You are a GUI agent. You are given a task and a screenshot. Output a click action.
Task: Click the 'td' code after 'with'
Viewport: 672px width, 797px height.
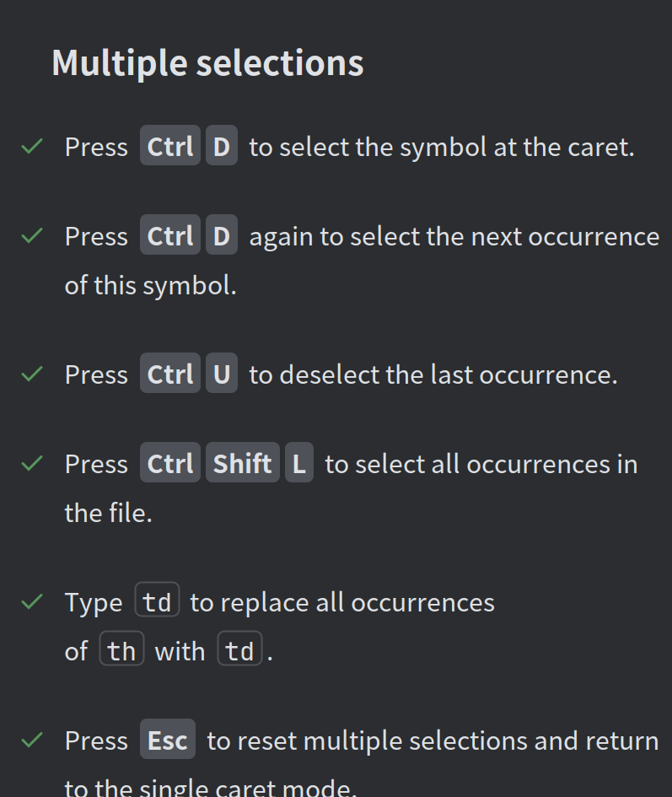pos(240,649)
